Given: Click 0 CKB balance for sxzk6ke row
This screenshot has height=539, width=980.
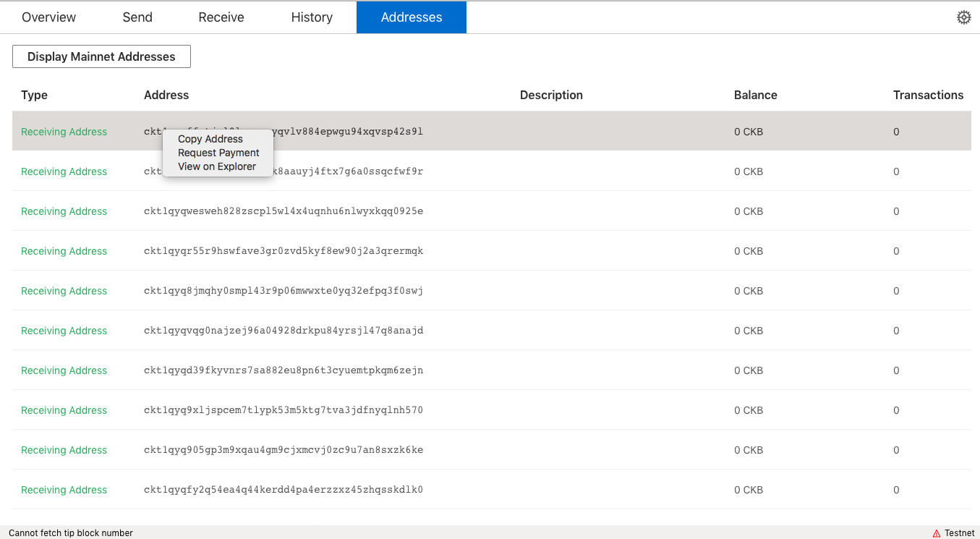Looking at the screenshot, I should click(x=749, y=450).
